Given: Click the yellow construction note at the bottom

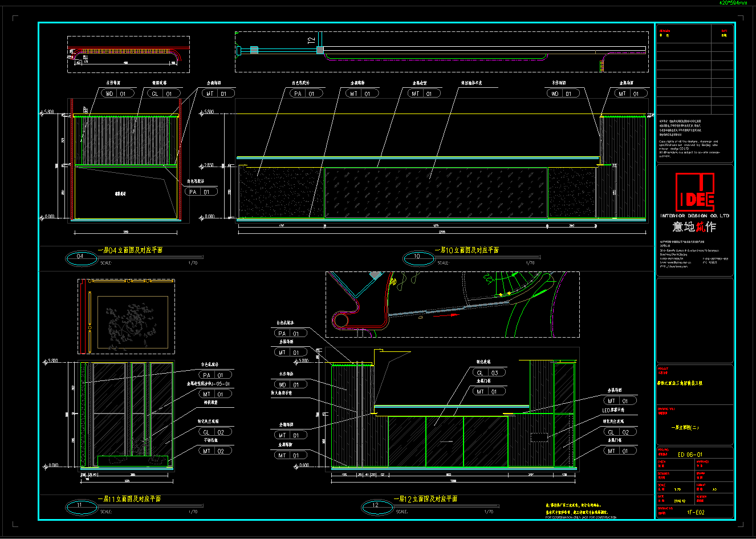Looking at the screenshot, I should click(x=578, y=509).
